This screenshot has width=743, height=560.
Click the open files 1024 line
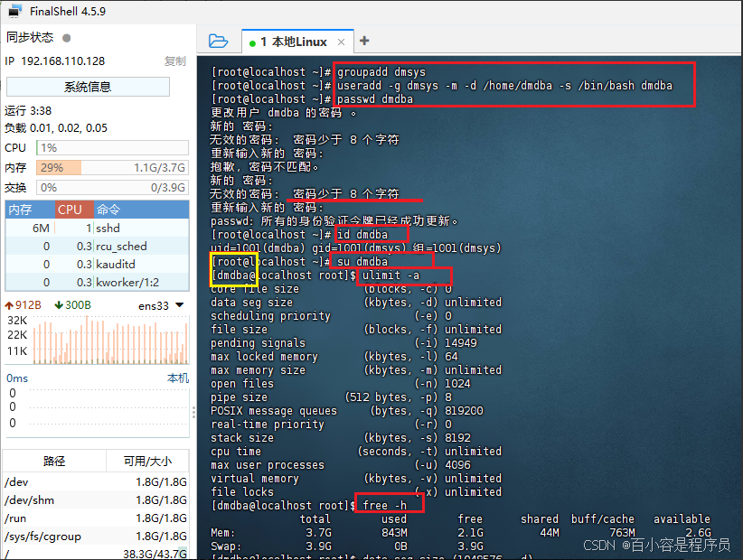pos(340,384)
